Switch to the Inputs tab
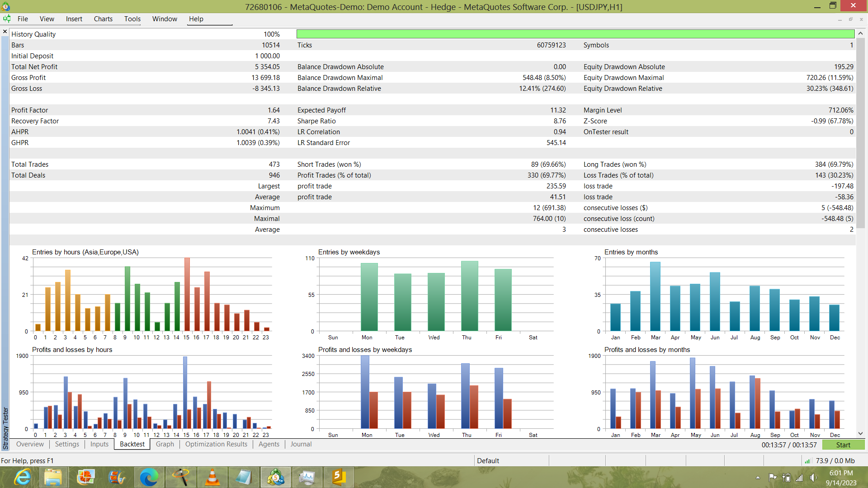 (x=99, y=444)
